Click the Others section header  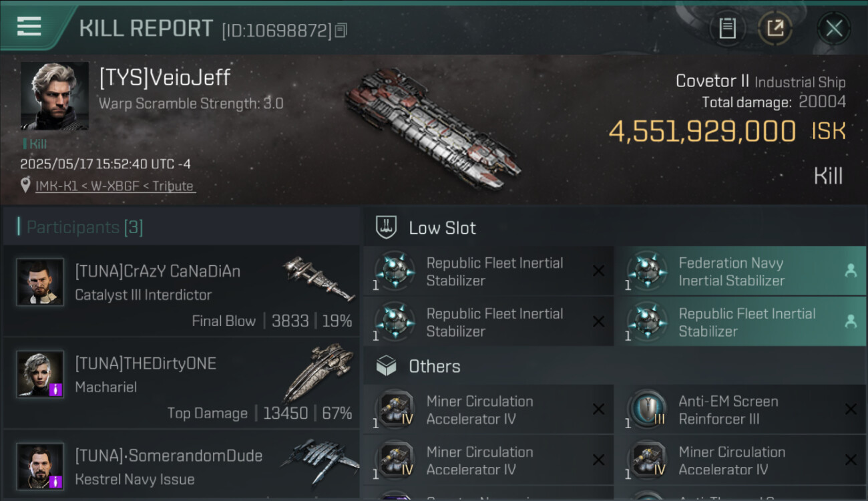(x=434, y=366)
